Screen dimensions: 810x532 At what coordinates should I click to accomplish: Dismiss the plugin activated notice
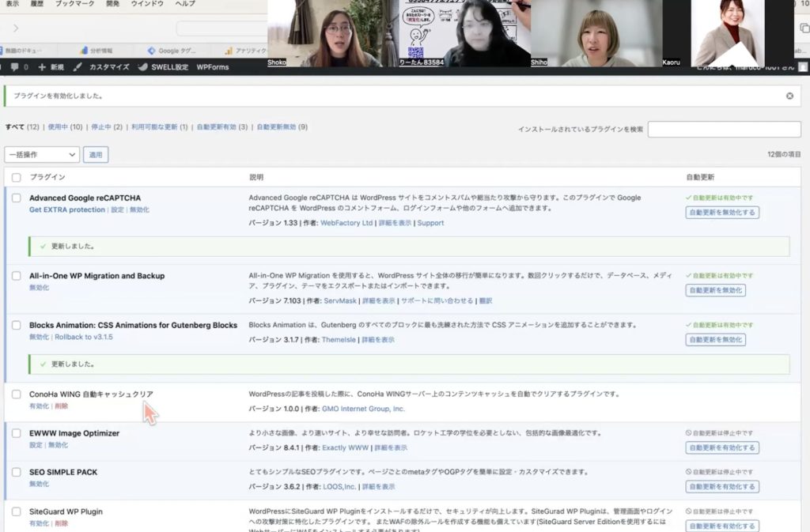(x=789, y=96)
